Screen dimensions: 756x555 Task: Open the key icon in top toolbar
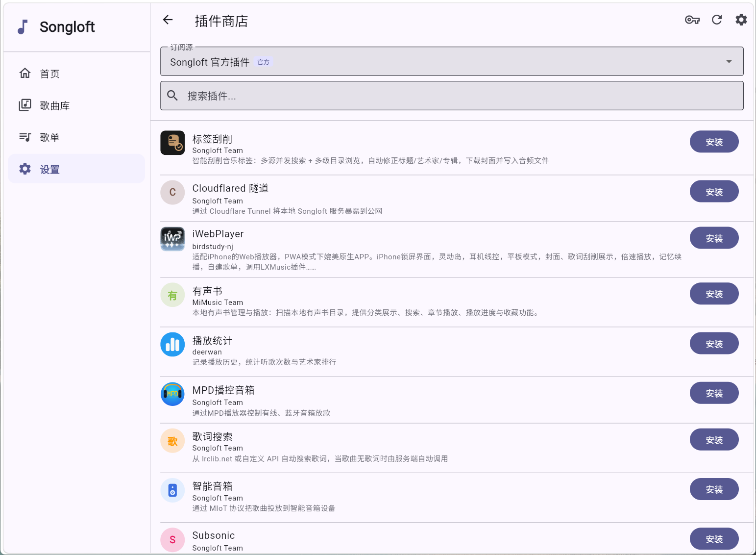click(692, 20)
